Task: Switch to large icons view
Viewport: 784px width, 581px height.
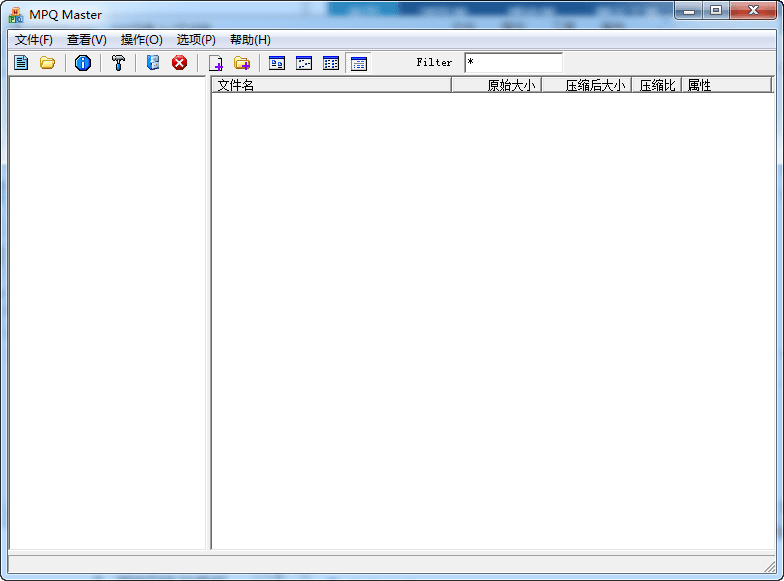Action: tap(276, 63)
